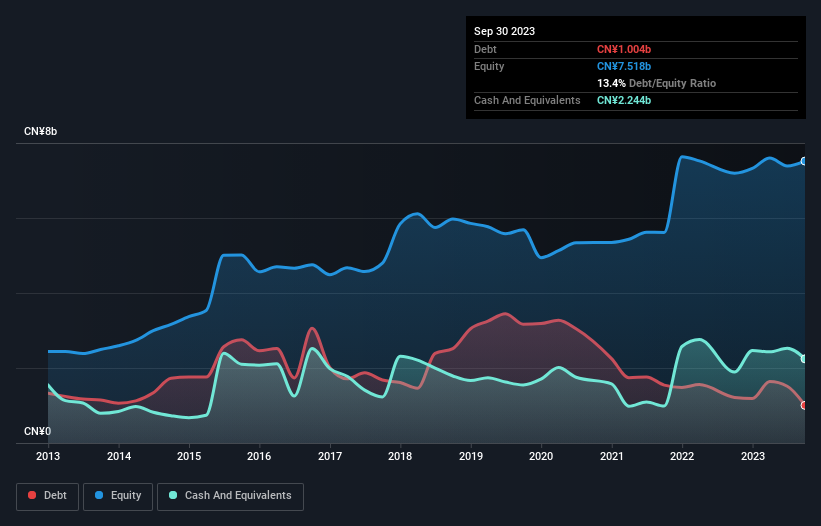Click the 2019 x-axis label

pos(471,456)
